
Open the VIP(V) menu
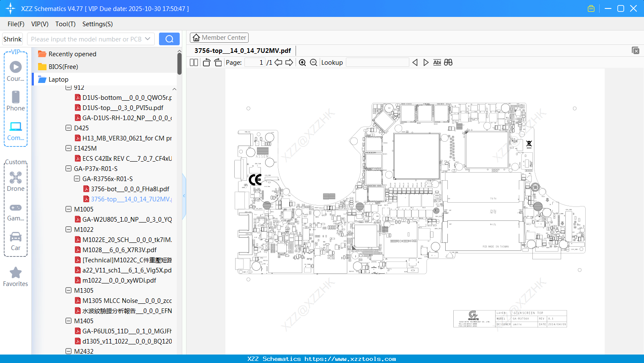[x=40, y=24]
